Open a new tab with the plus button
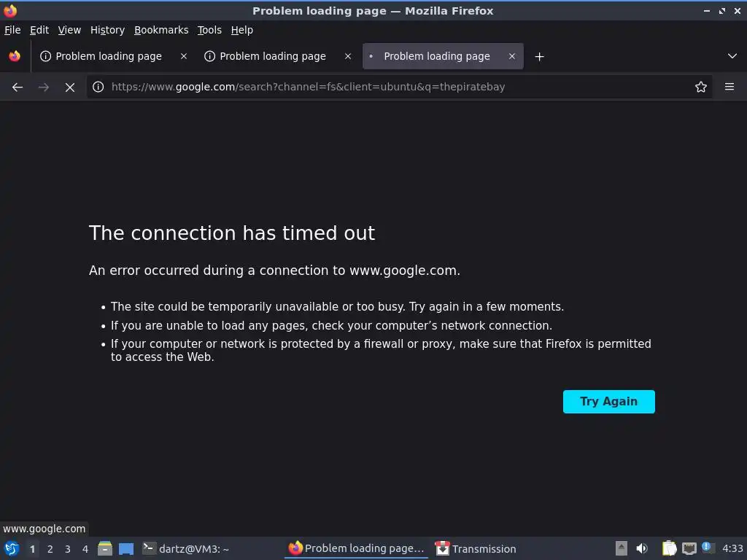 click(539, 57)
